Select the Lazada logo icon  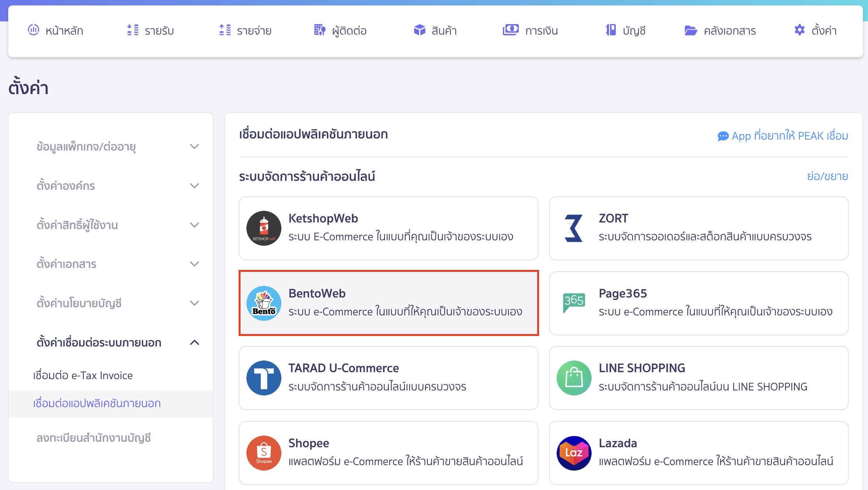click(574, 453)
